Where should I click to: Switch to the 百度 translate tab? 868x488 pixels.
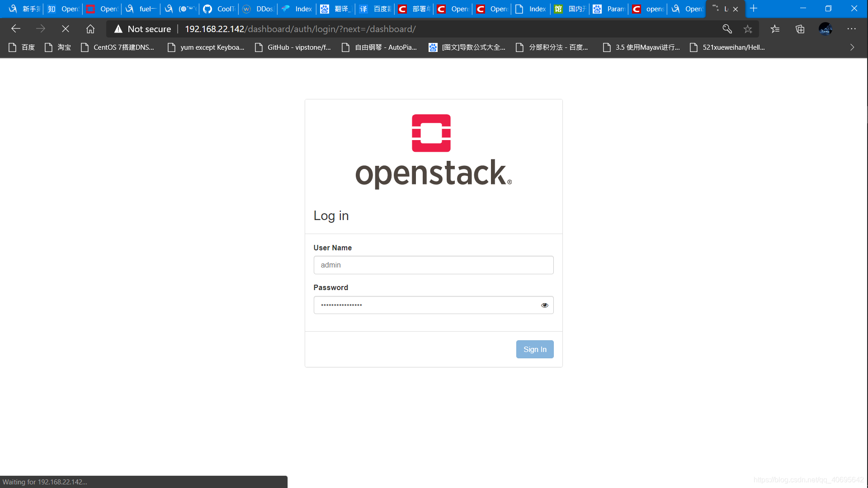(x=375, y=9)
